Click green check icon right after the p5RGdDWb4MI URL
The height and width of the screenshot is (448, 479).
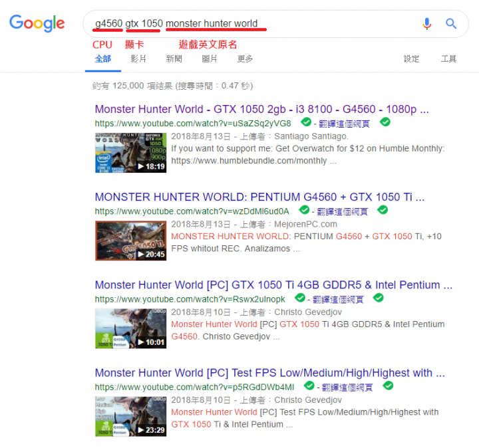pos(309,386)
